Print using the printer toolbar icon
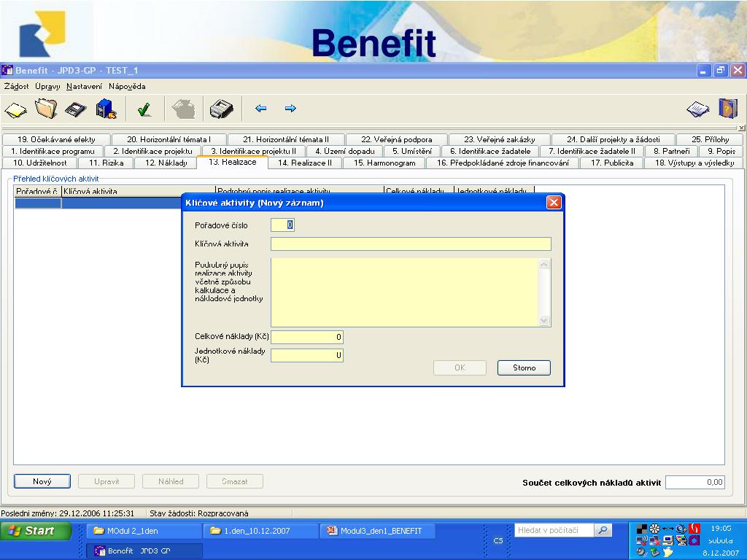 click(222, 109)
